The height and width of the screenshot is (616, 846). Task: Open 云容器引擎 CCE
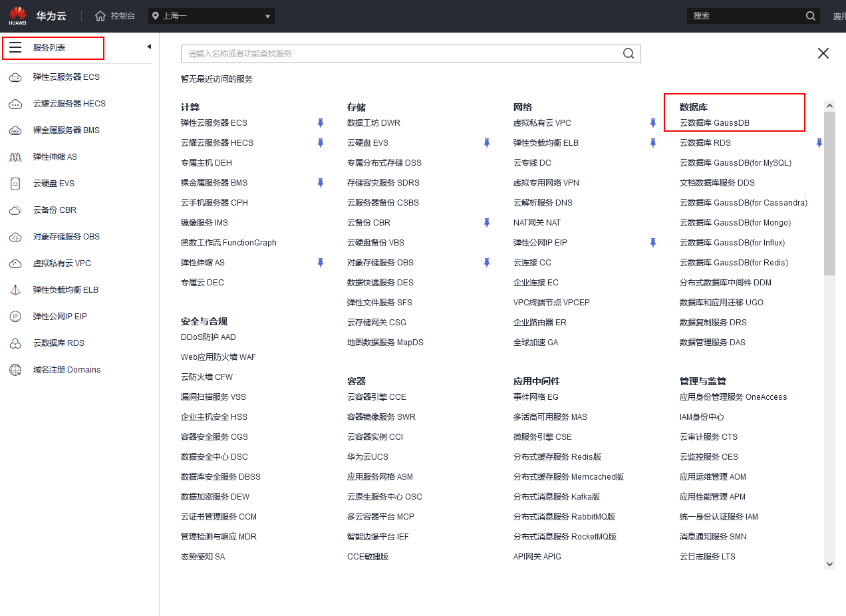click(x=376, y=397)
